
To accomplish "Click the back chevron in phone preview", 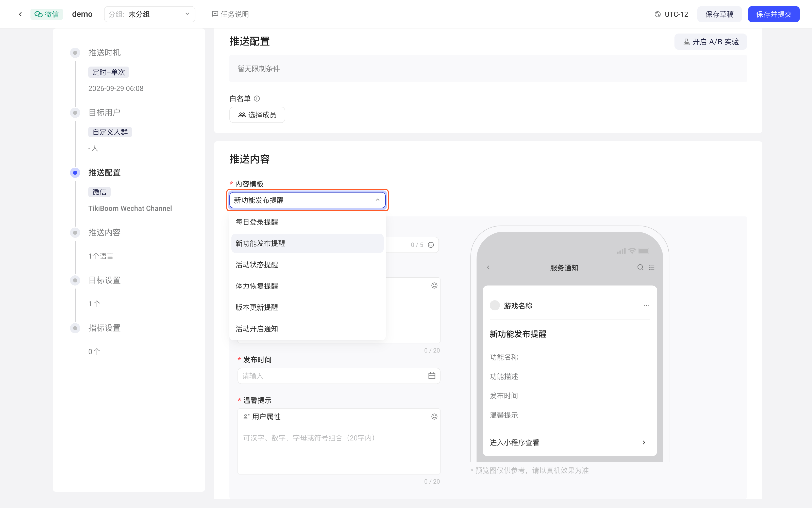I will [x=488, y=267].
